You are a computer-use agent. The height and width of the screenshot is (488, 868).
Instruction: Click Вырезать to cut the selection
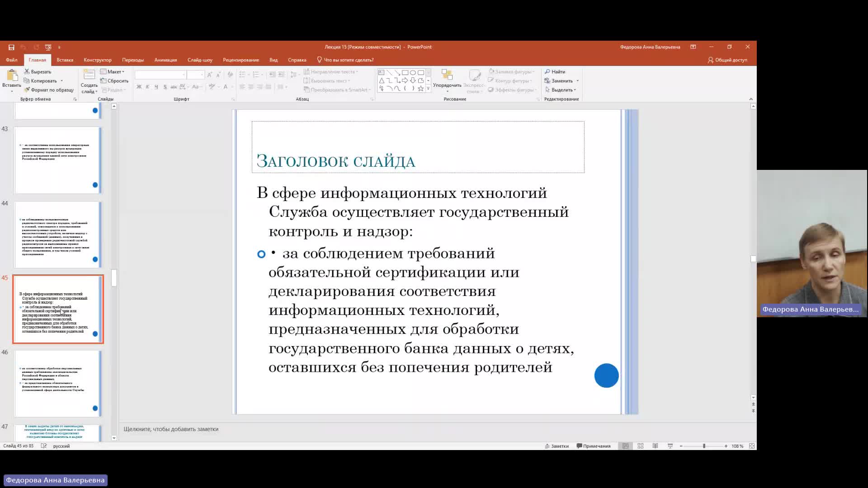(x=38, y=71)
